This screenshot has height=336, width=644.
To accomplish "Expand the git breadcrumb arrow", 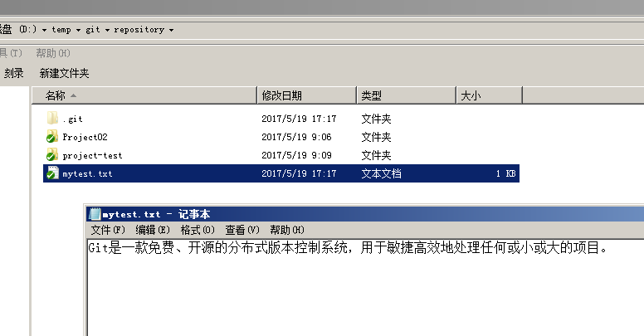I will pyautogui.click(x=107, y=30).
